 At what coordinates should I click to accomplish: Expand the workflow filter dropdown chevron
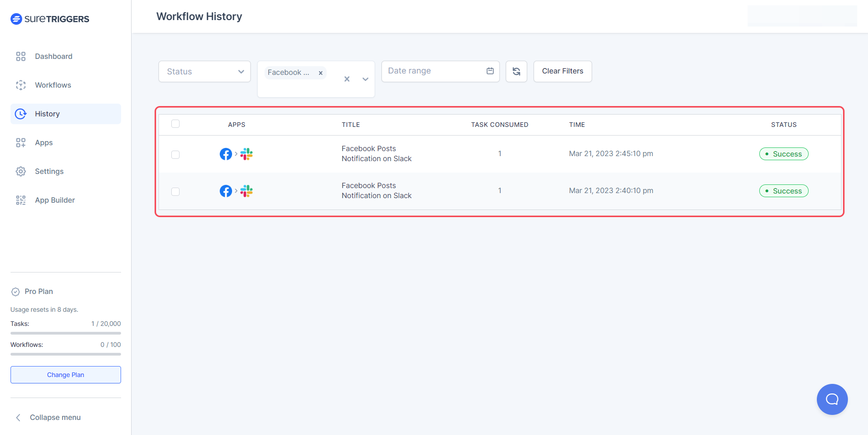(x=365, y=79)
